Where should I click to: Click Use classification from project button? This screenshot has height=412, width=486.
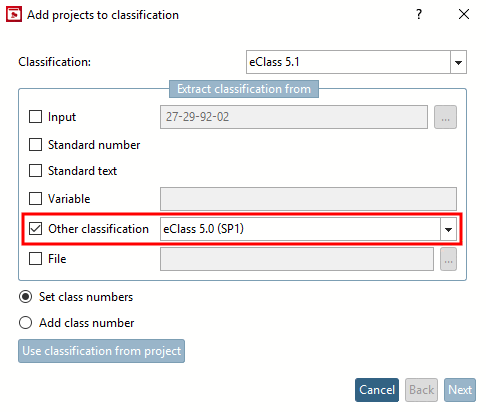coord(101,351)
